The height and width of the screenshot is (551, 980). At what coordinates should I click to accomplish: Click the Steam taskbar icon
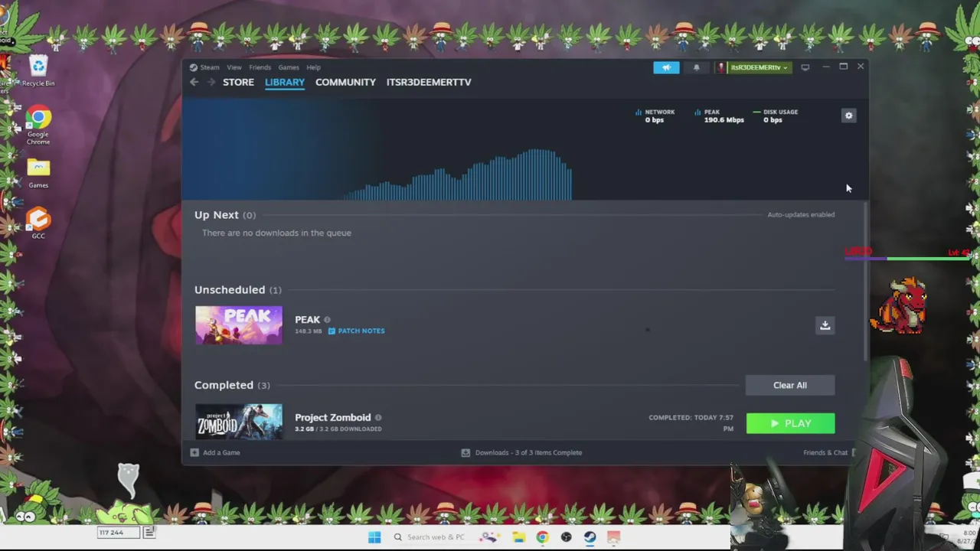tap(590, 537)
